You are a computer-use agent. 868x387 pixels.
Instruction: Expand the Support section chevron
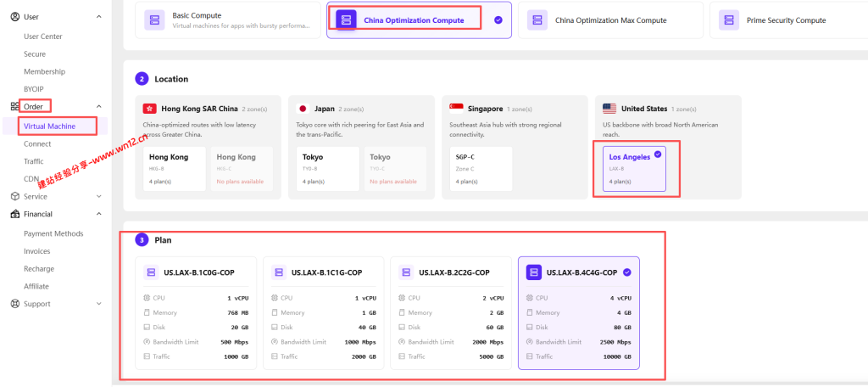click(99, 304)
